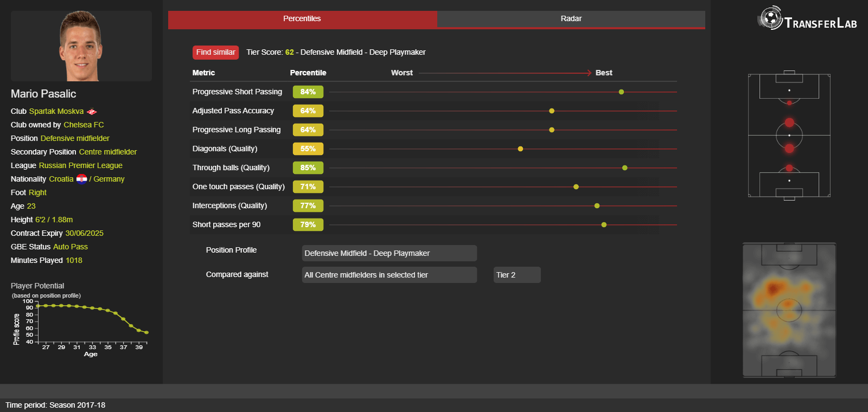Click the Defensive midfielder position link
Image resolution: width=868 pixels, height=412 pixels.
tap(75, 138)
